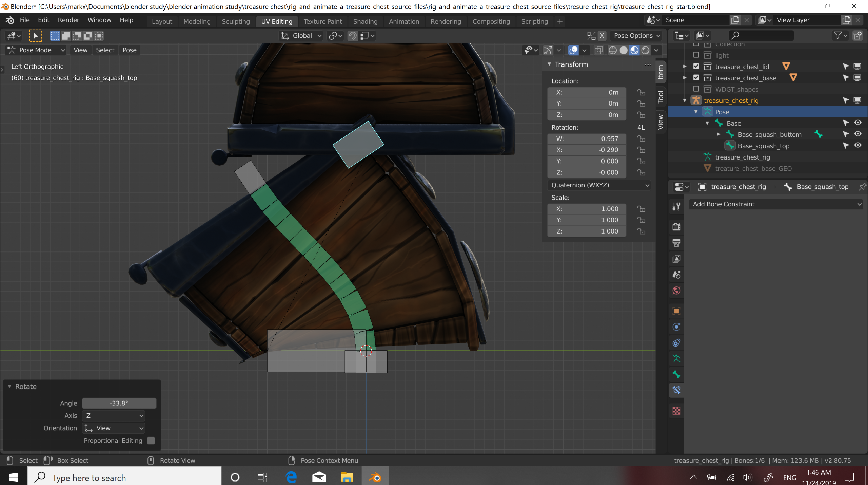This screenshot has height=485, width=868.
Task: Toggle the snapping magnet icon
Action: (353, 36)
